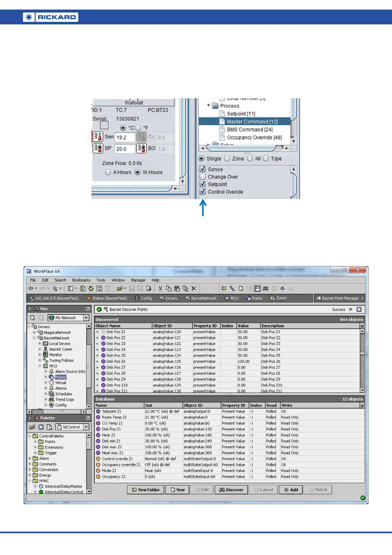The width and height of the screenshot is (392, 555).
Task: Click the New Folder button
Action: point(146,490)
